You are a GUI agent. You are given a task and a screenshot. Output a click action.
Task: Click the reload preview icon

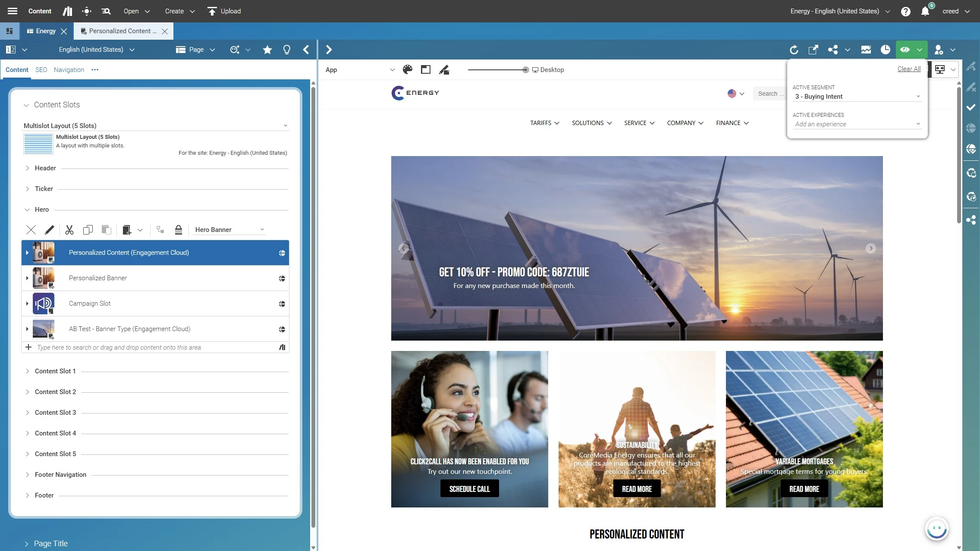(x=794, y=50)
